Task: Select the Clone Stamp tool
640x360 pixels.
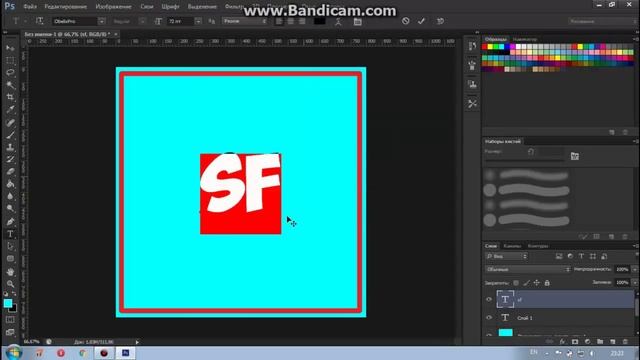Action: 10,147
